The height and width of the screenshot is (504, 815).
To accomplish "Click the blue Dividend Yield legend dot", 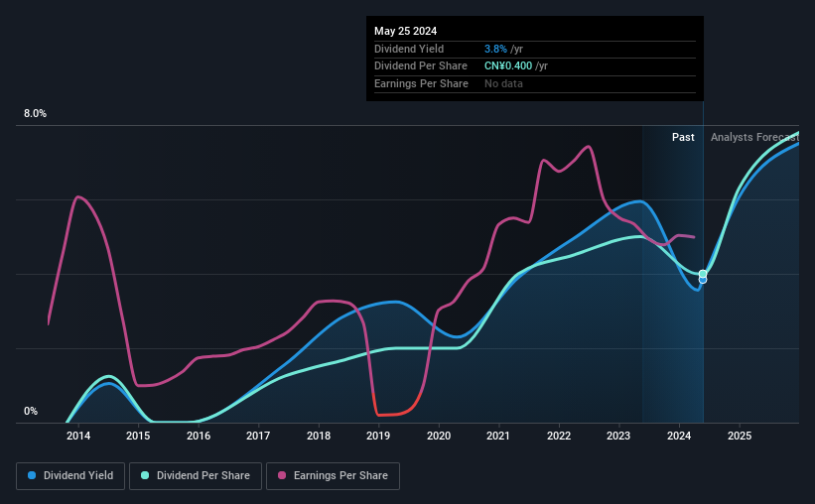I will [x=32, y=475].
